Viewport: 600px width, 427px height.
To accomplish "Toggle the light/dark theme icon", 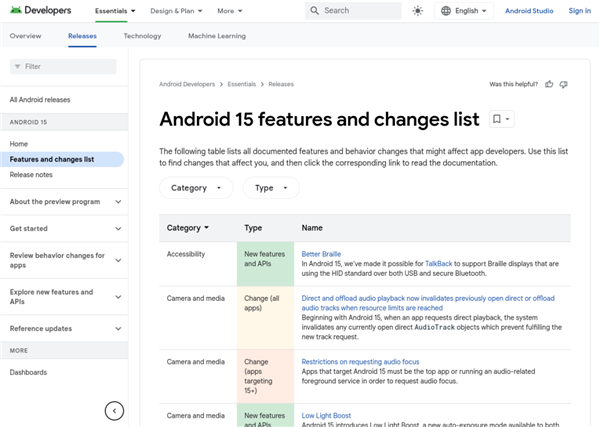I will [417, 11].
